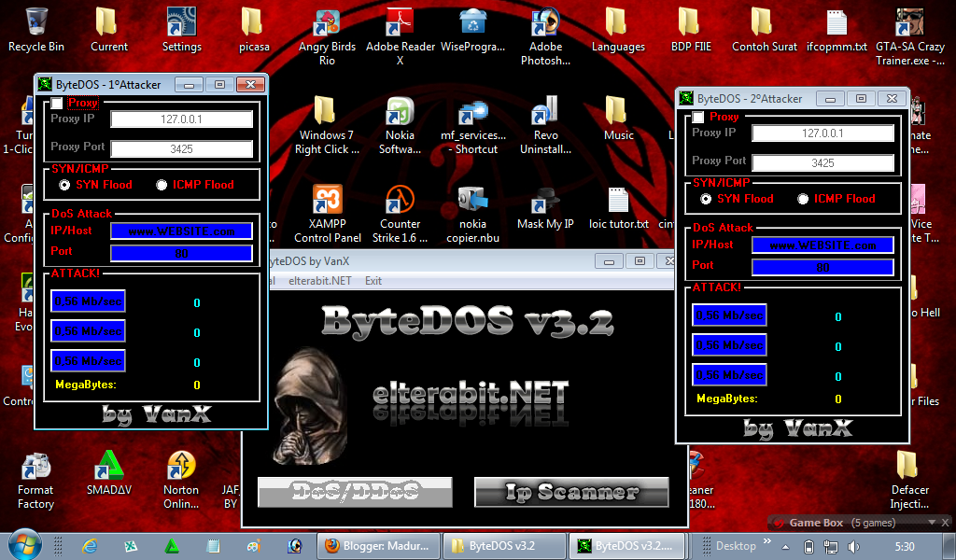
Task: Open the Recycle Bin desktop icon
Action: [36, 30]
